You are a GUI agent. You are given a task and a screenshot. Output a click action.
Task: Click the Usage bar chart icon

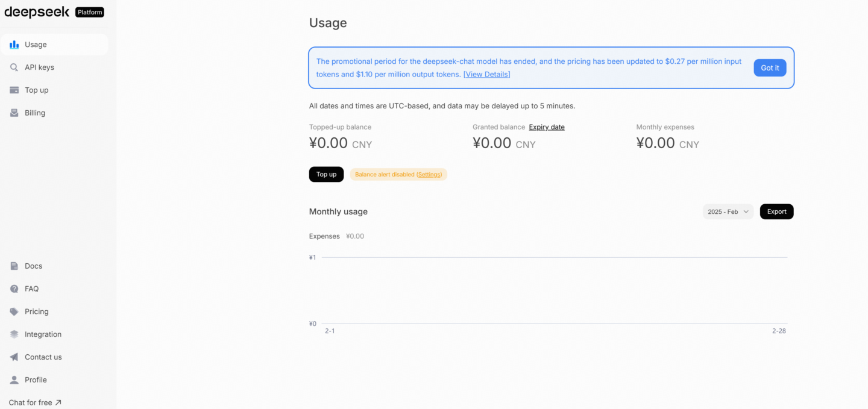[x=14, y=45]
